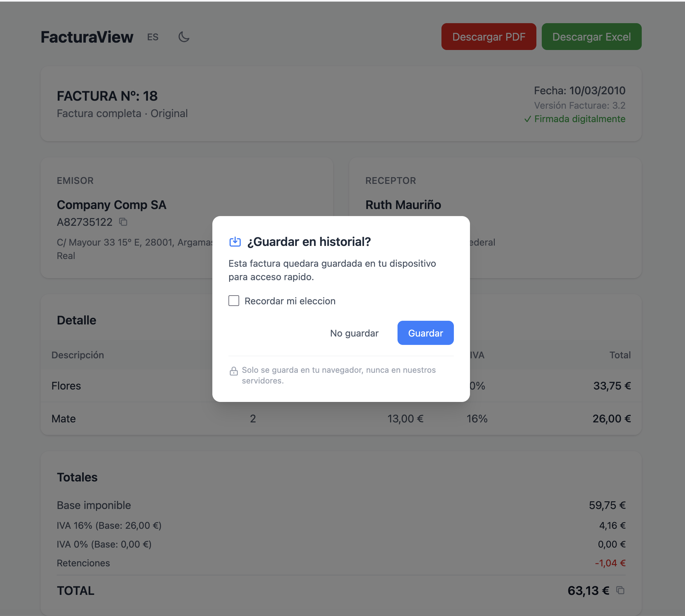Select the Flores line item row

pos(66,386)
